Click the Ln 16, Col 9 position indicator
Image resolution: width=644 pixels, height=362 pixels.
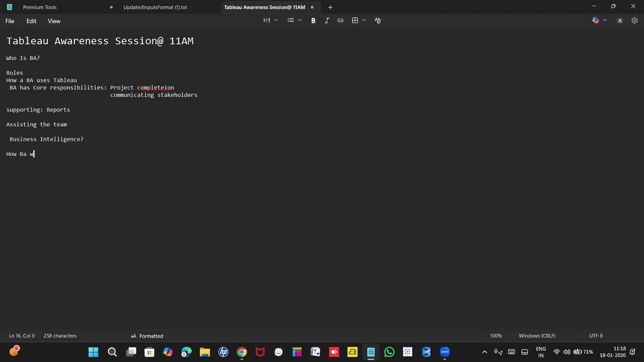click(x=22, y=336)
